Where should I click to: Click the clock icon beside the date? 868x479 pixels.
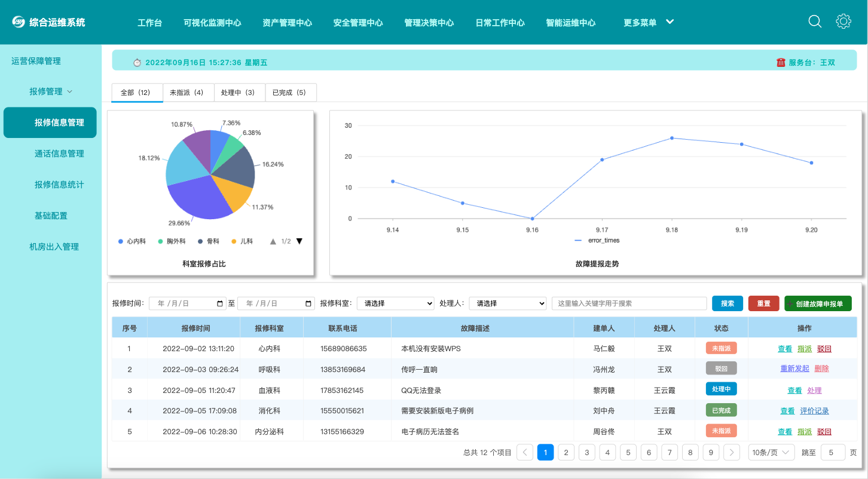coord(137,62)
